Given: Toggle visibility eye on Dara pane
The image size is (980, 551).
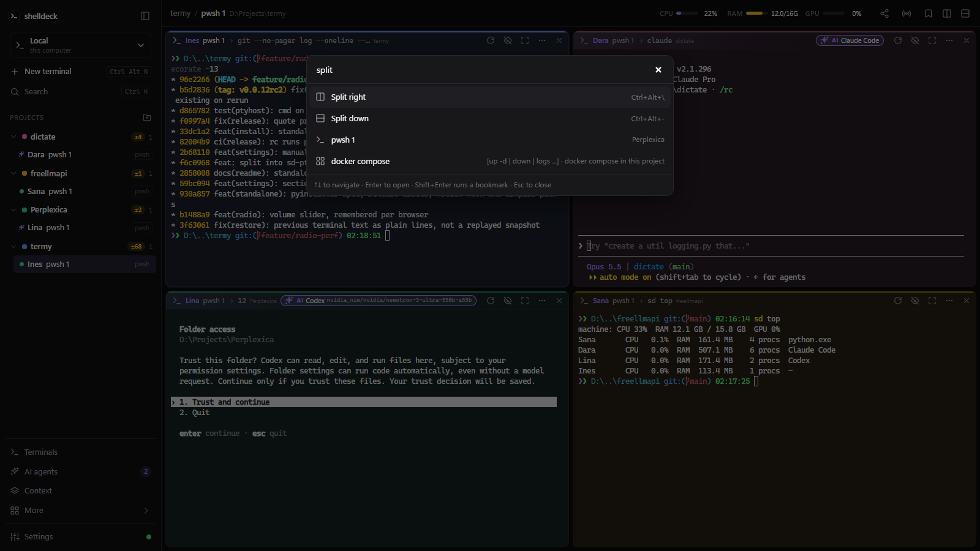Looking at the screenshot, I should pyautogui.click(x=915, y=40).
